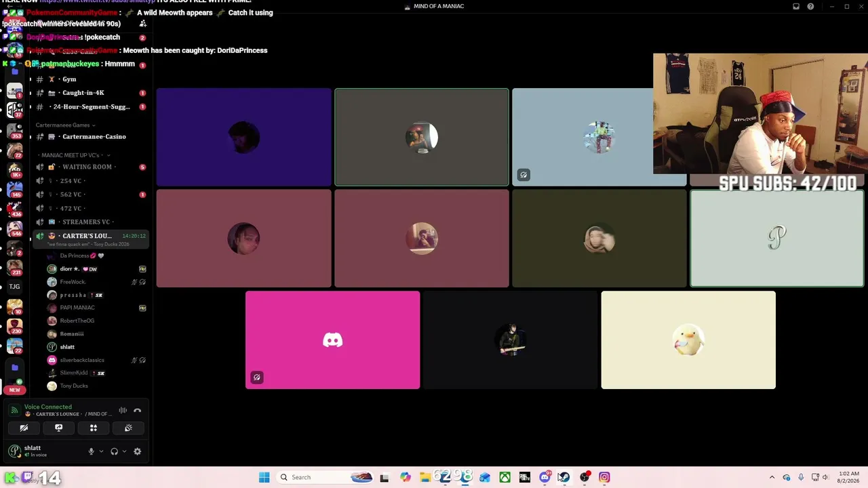Open the voice Activities launcher
This screenshot has height=488, width=868.
point(94,428)
